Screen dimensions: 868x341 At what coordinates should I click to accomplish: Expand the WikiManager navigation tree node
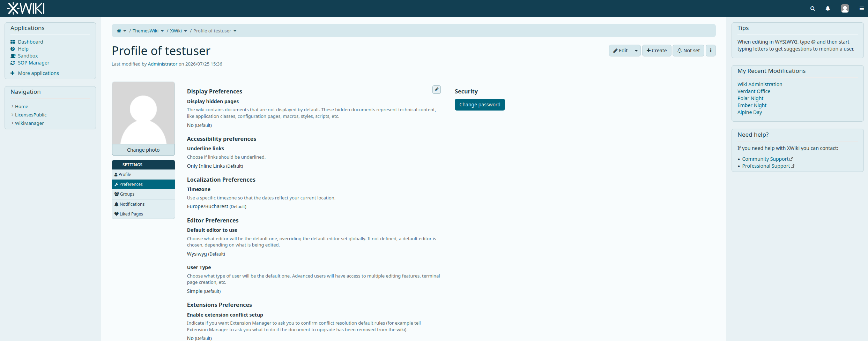click(x=13, y=123)
